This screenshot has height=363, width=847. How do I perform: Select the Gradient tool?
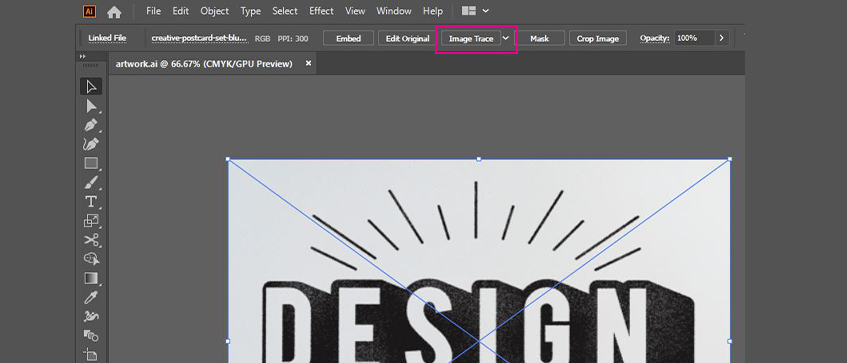[x=91, y=278]
